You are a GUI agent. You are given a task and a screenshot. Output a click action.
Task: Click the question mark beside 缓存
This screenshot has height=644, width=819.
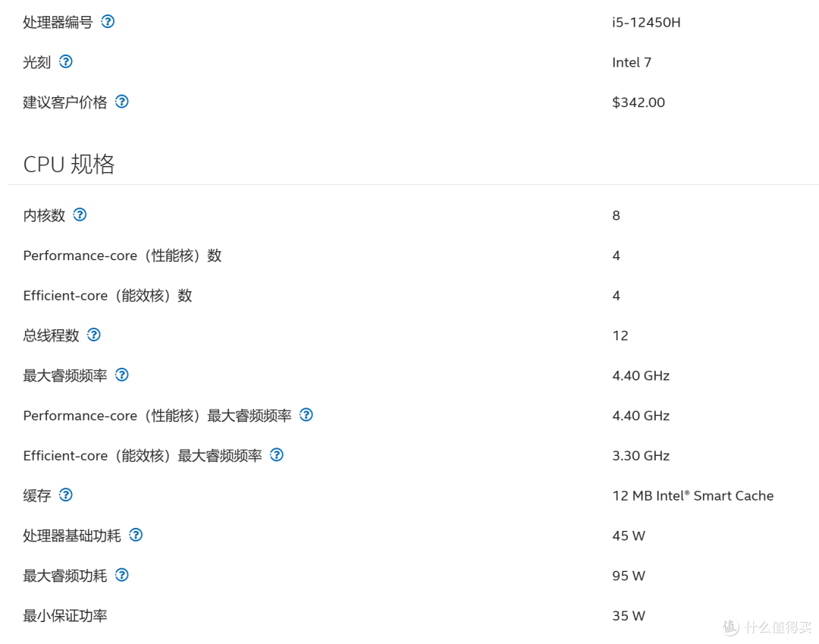66,495
